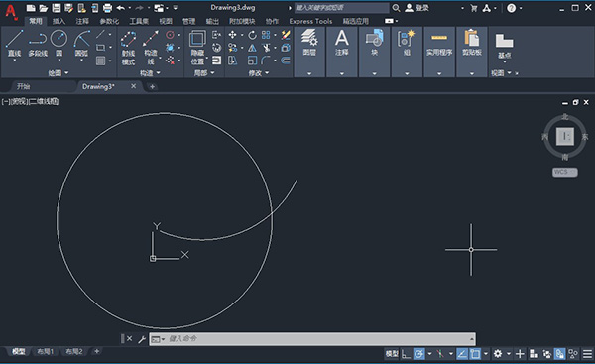595x364 pixels.
Task: Expand the 图层 (Layers) panel arrow
Action: click(309, 73)
